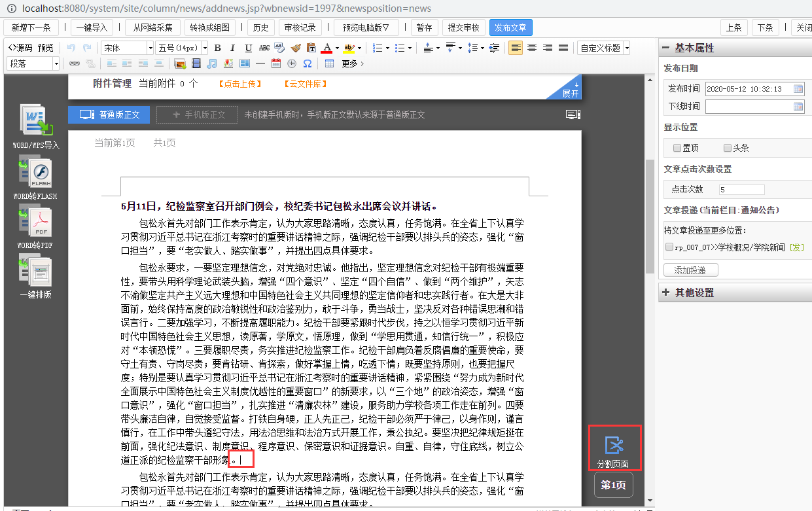Align text left in the toolbar

point(516,48)
